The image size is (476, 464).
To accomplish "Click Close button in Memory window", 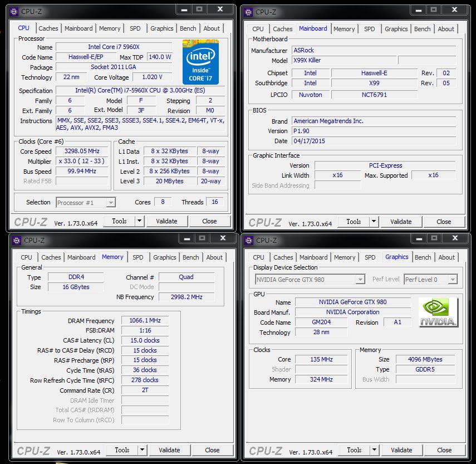I will pos(212,450).
